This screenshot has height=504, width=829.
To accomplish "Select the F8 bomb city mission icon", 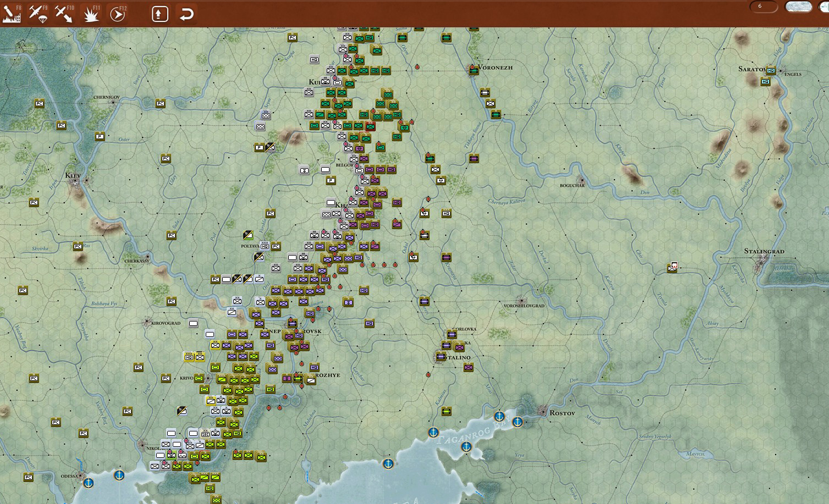I will coord(12,14).
